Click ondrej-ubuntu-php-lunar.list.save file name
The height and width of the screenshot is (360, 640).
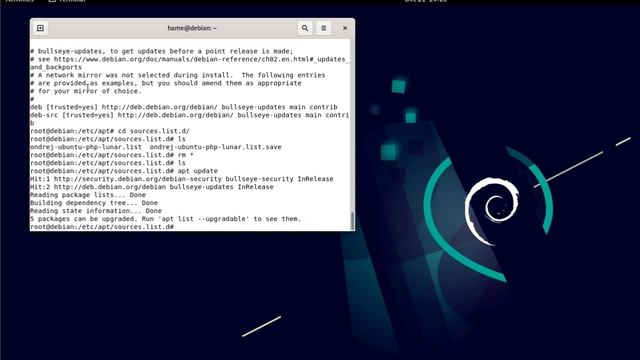[x=216, y=147]
